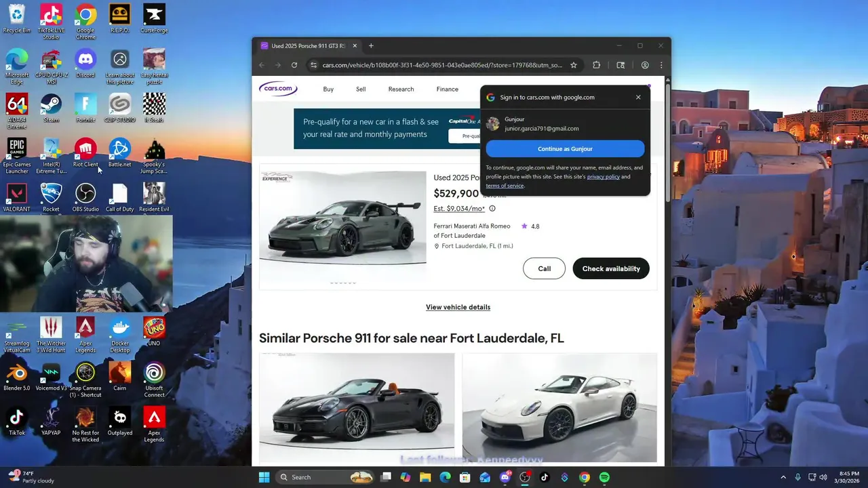Open the Cairn desktop icon
868x488 pixels.
coord(119,376)
